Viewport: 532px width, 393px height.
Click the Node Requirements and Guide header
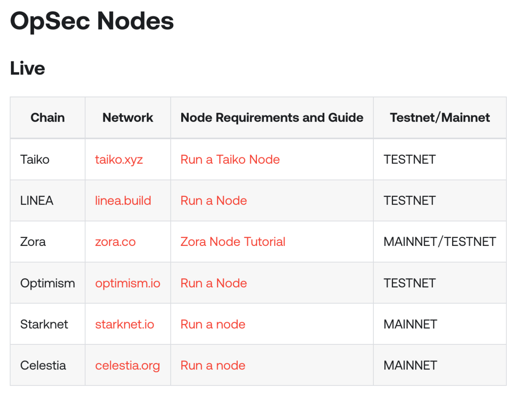point(272,118)
